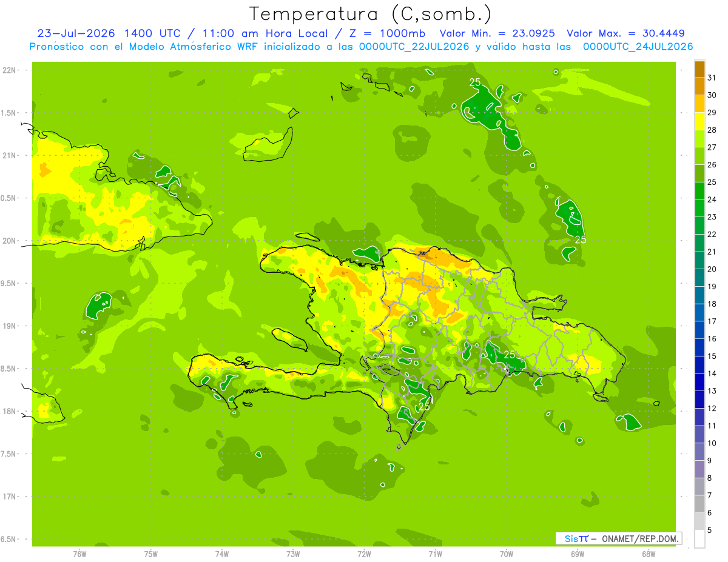Image resolution: width=728 pixels, height=562 pixels.
Task: Select the valid-until time "0000UTC_24JUL2026"
Action: click(x=638, y=47)
